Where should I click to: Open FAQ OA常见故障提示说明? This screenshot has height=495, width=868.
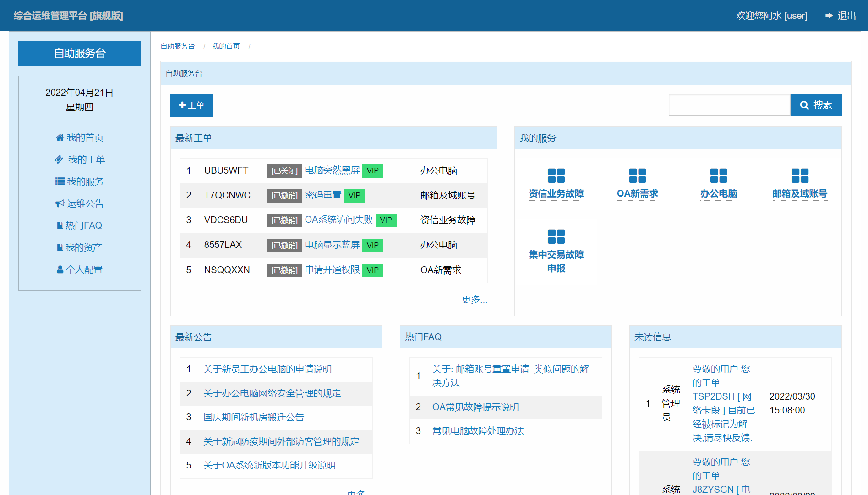coord(475,407)
